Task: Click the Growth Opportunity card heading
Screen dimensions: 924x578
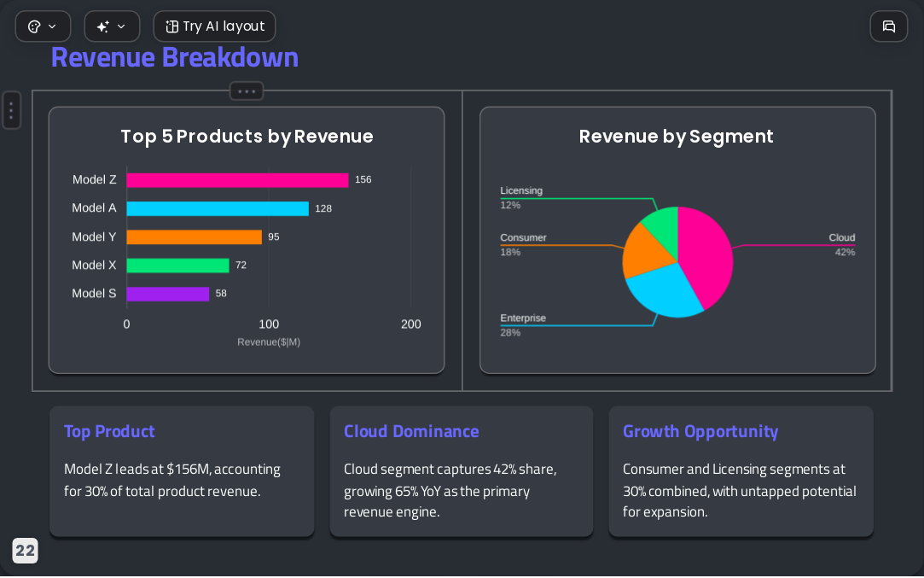Action: (x=700, y=431)
